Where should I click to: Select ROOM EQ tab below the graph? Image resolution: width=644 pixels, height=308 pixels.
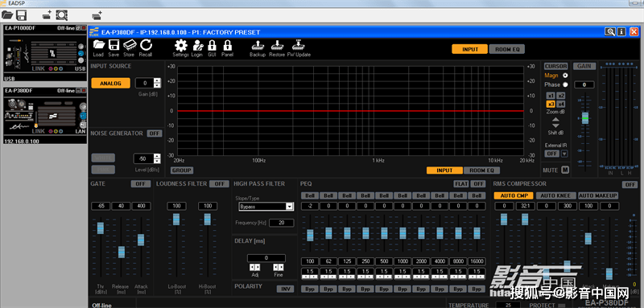[481, 170]
